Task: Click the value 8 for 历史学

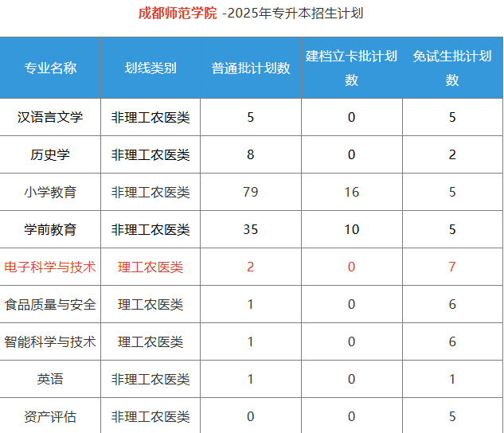Action: [x=251, y=155]
